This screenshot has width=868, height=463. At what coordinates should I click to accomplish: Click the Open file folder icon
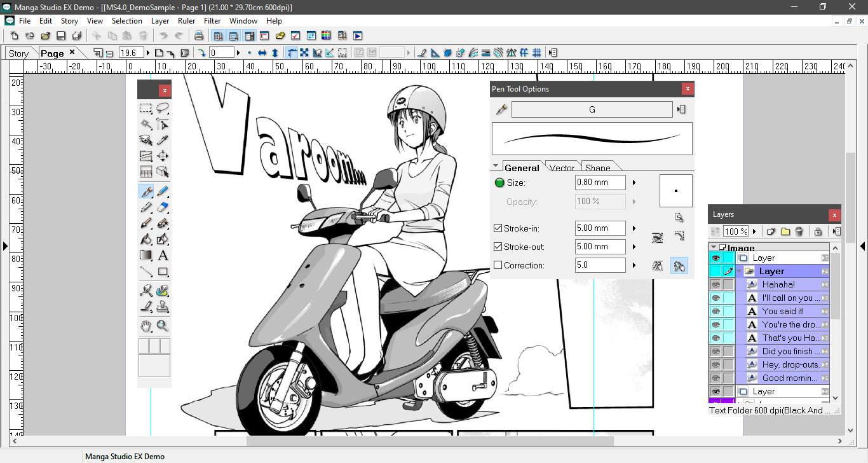pyautogui.click(x=46, y=36)
